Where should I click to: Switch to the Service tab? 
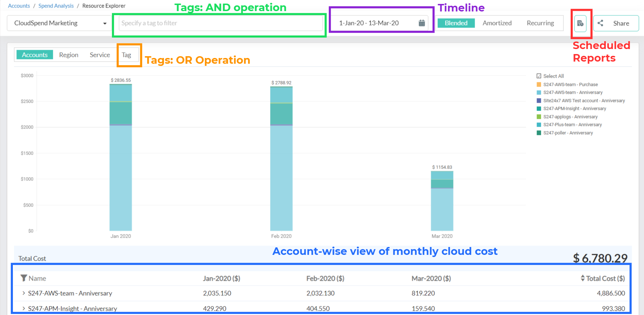click(x=100, y=55)
